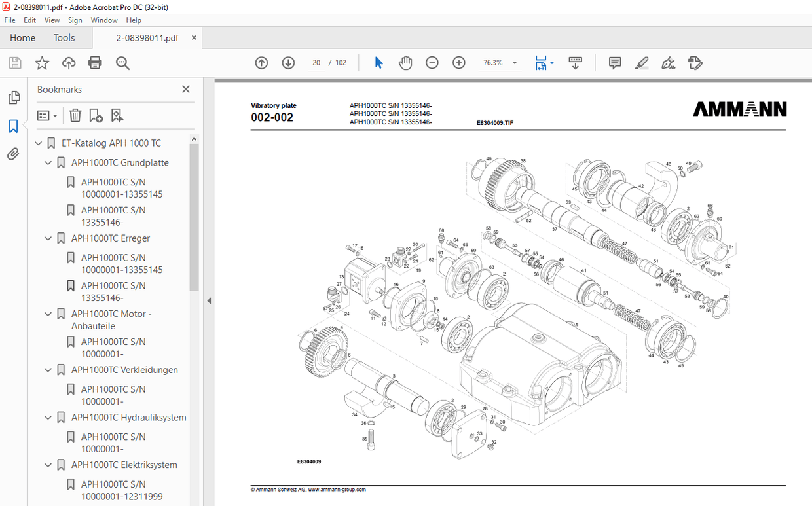Image resolution: width=812 pixels, height=506 pixels.
Task: Open the Page Thumbnails sidebar panel
Action: pyautogui.click(x=14, y=97)
